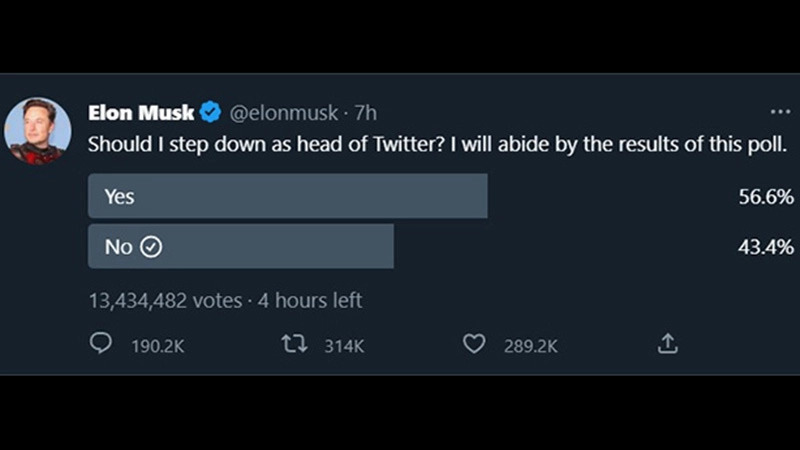Click the 7h timestamp link
Screen dimensions: 800x450
tap(366, 112)
